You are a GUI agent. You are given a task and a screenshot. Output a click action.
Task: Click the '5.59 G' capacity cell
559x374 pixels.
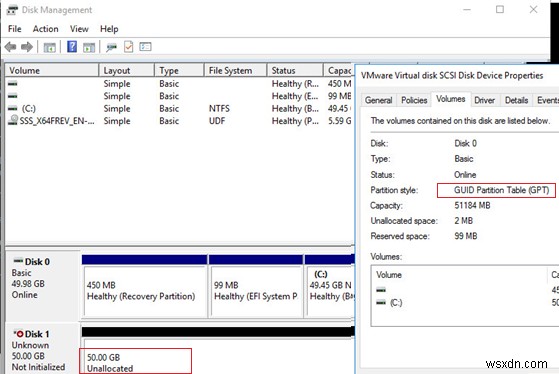(x=339, y=121)
